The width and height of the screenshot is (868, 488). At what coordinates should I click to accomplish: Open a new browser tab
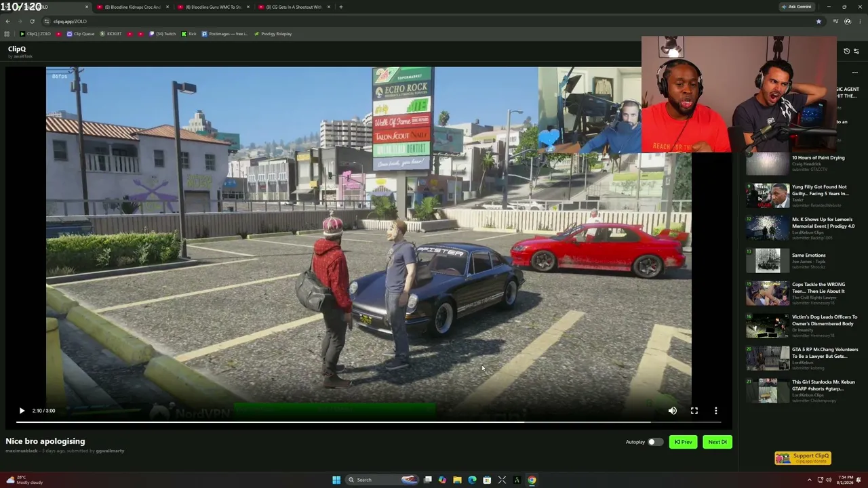coord(341,7)
